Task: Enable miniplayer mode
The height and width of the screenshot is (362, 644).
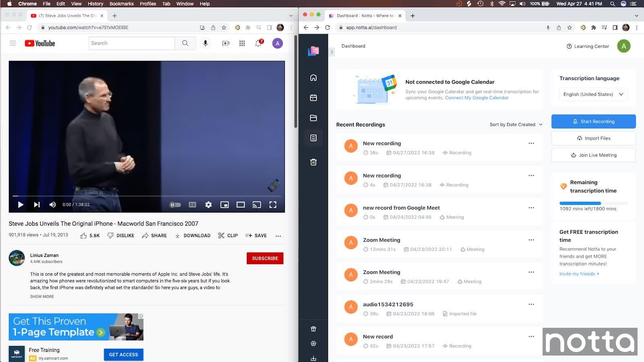Action: (225, 205)
